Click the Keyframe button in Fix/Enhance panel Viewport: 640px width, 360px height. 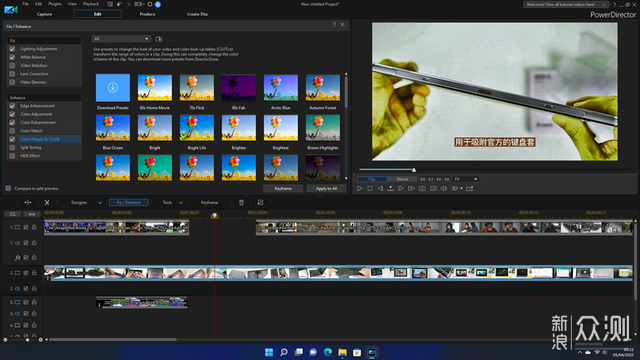[283, 189]
